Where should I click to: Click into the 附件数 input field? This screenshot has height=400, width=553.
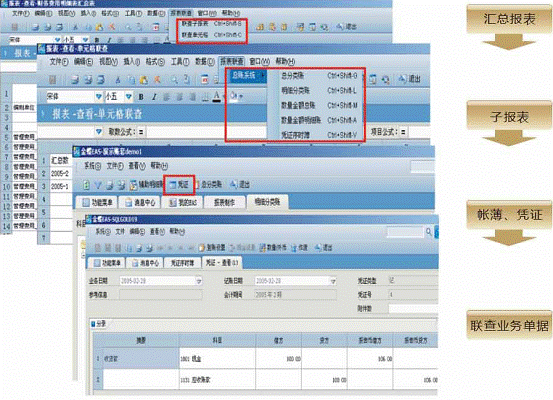coord(413,308)
